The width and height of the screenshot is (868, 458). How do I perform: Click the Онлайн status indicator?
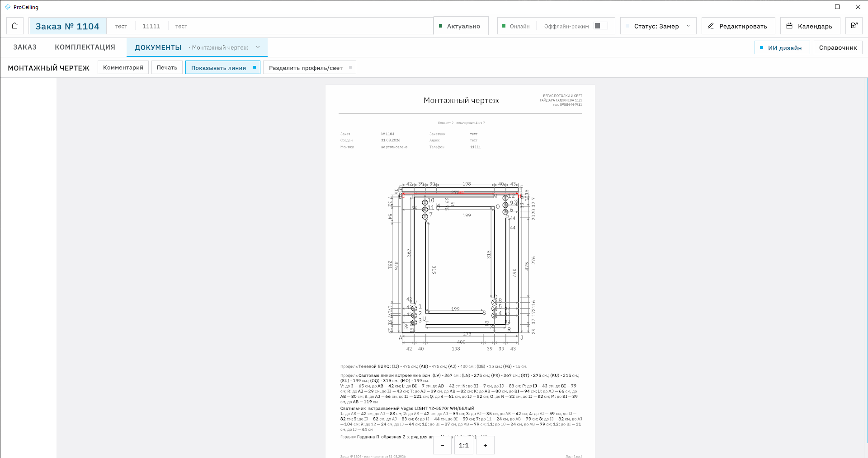tap(516, 26)
